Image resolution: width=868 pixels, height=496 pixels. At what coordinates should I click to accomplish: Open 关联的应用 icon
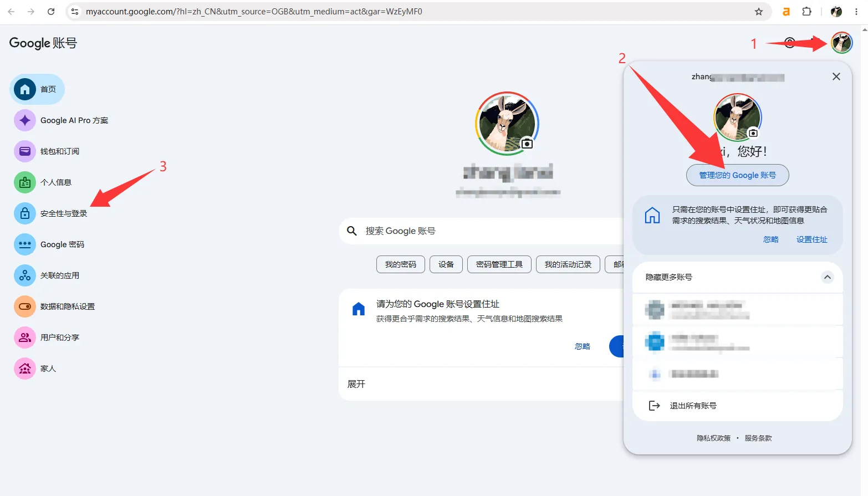(x=25, y=275)
